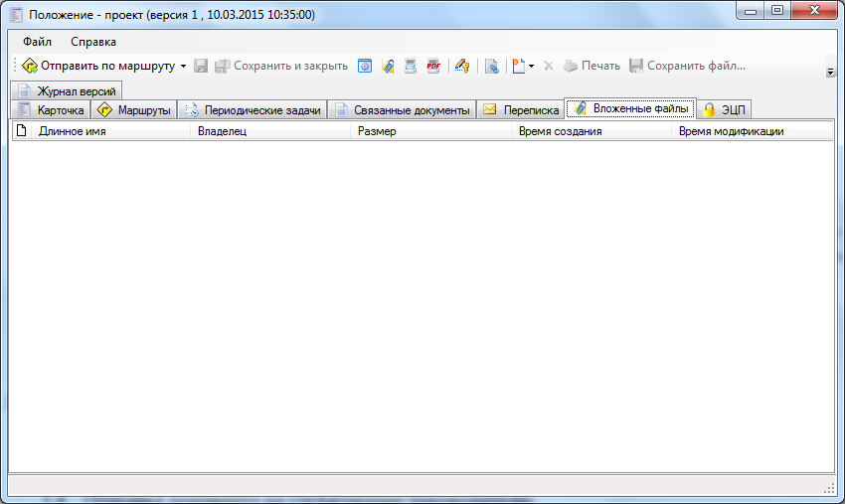Image resolution: width=845 pixels, height=504 pixels.
Task: Open the toolbar overflow options arrow
Action: pos(830,73)
